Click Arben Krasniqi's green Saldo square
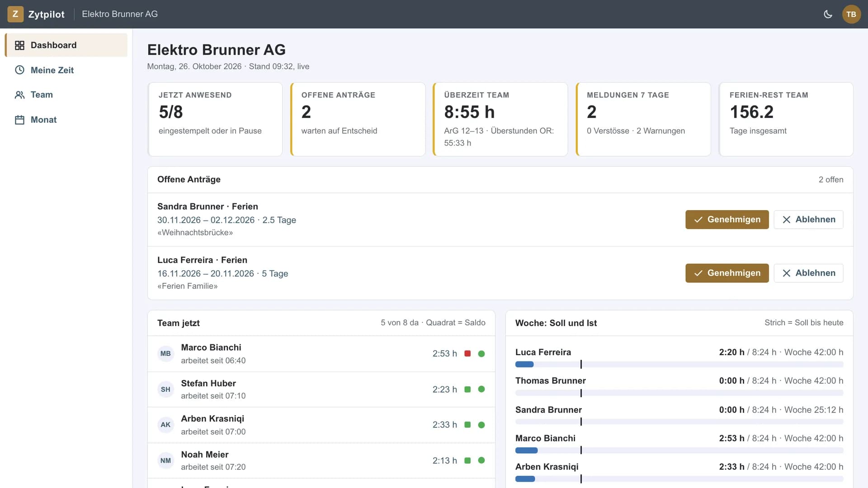The width and height of the screenshot is (868, 488). 467,425
